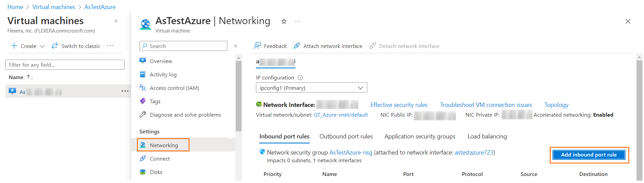The width and height of the screenshot is (644, 183).
Task: Open Access control (IAM) menu item
Action: pos(174,88)
